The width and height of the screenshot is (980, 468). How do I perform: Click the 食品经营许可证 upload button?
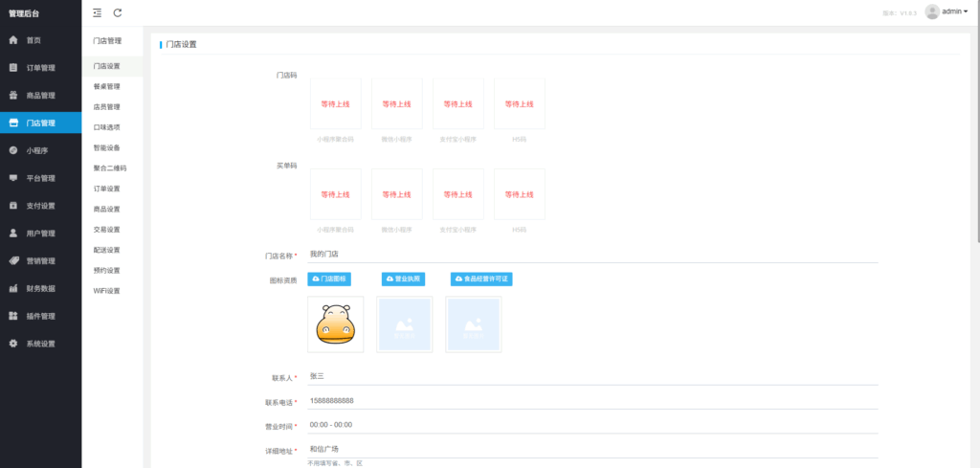tap(481, 279)
